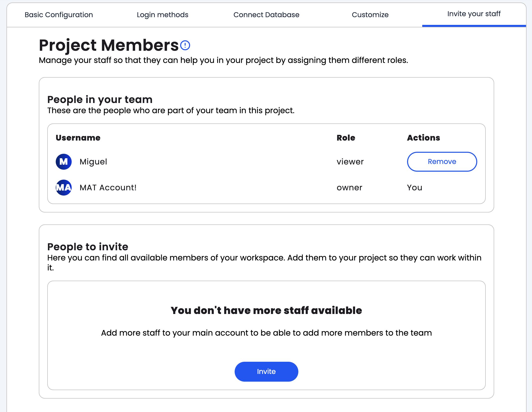Open the Basic Configuration tab
This screenshot has height=412, width=532.
pyautogui.click(x=59, y=15)
